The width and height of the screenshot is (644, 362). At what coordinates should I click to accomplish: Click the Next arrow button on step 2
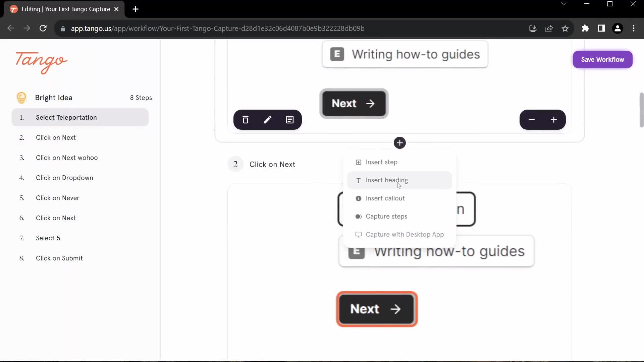tap(376, 308)
